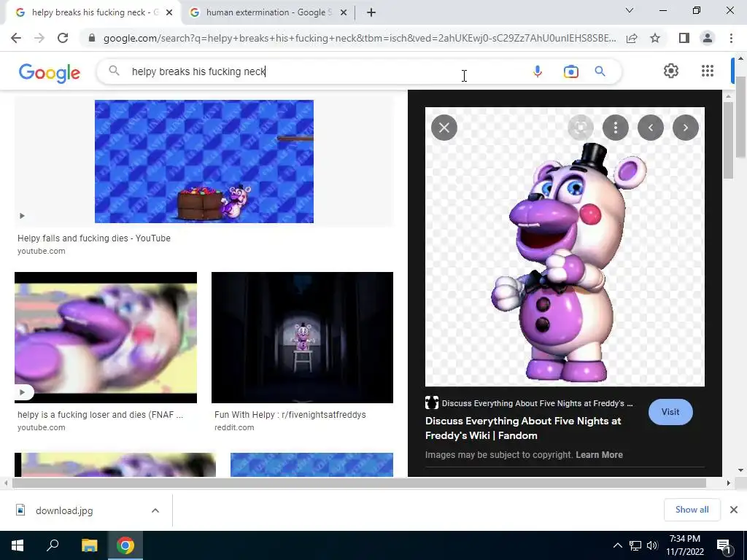Show hidden system tray icons

click(617, 545)
